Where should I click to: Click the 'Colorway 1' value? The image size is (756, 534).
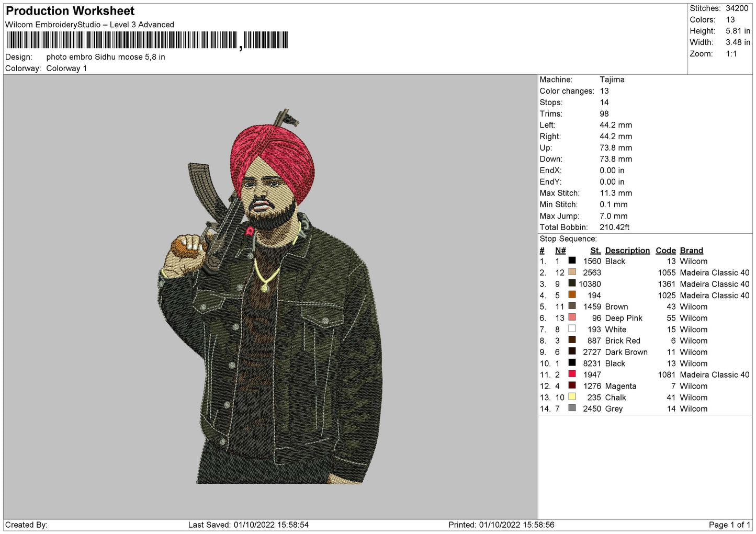[66, 69]
